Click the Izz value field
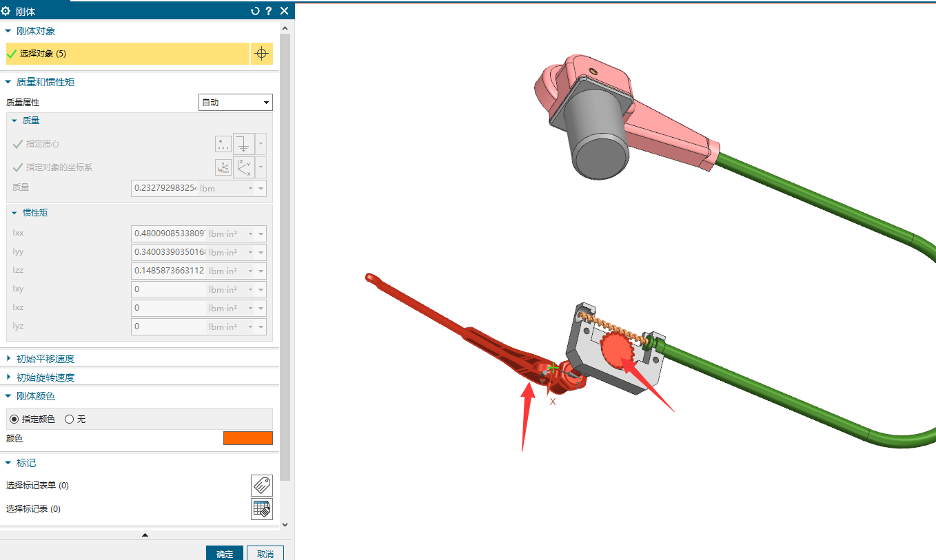The height and width of the screenshot is (560, 936). 169,271
